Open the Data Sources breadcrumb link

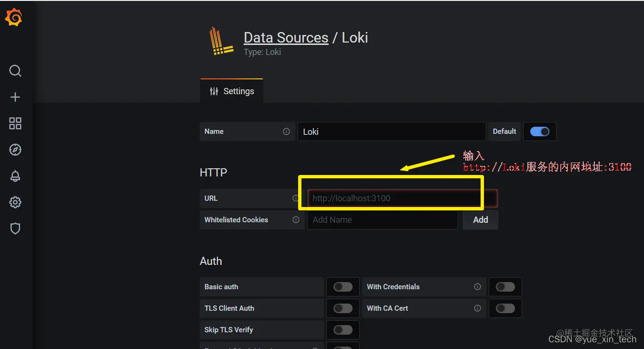[286, 37]
